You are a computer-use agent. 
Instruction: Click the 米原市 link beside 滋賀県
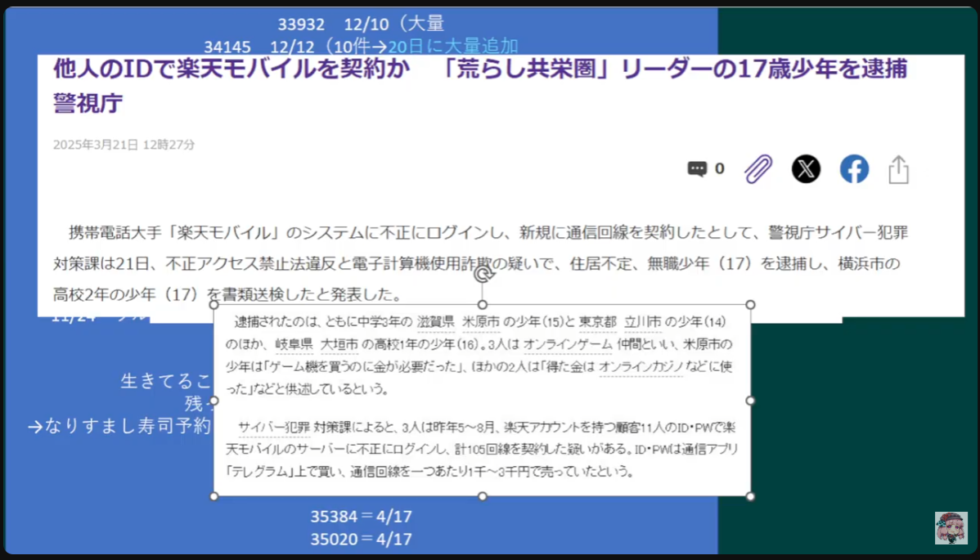481,322
